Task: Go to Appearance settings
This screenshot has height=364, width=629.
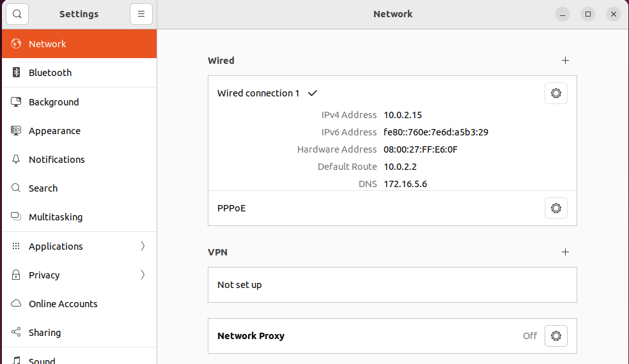Action: (54, 131)
